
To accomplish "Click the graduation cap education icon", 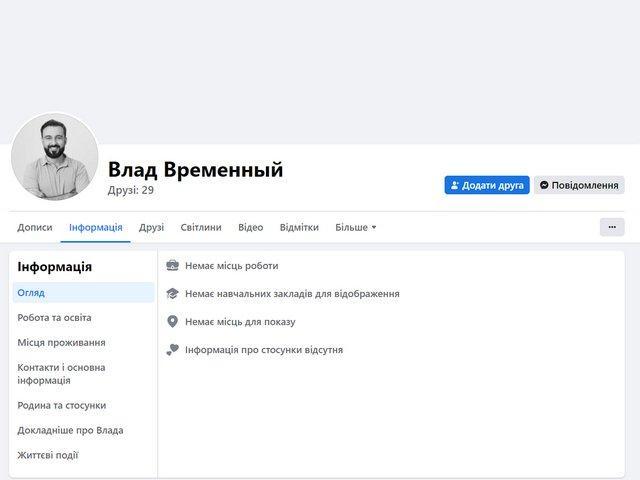I will point(172,294).
